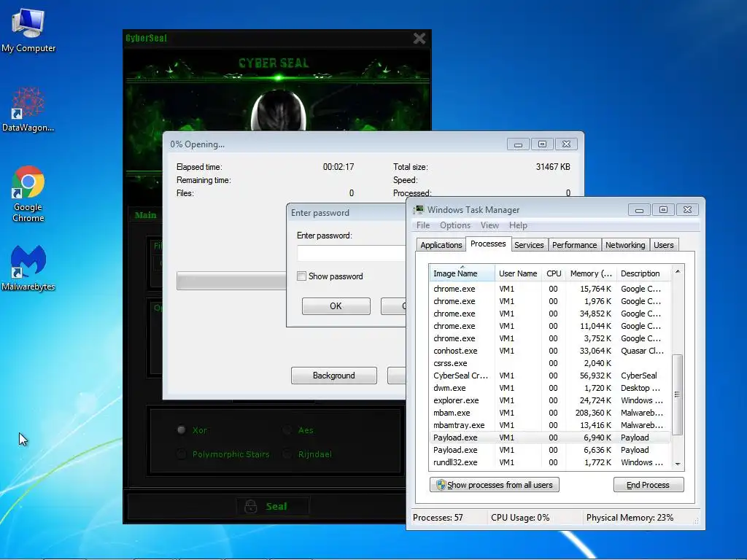Click Processes: 57 in status bar
This screenshot has height=560, width=747.
[438, 518]
